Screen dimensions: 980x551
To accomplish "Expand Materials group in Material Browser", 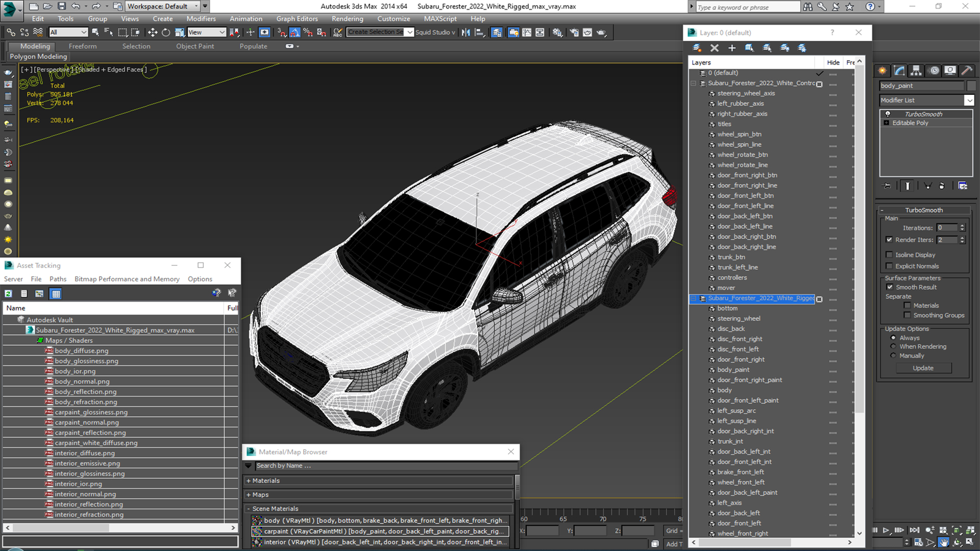I will 249,481.
